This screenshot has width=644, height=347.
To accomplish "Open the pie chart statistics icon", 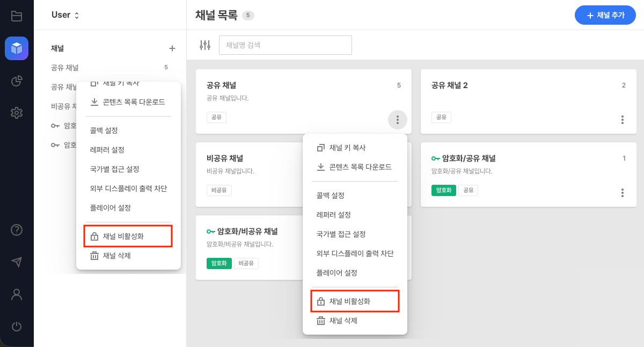I will click(x=17, y=81).
